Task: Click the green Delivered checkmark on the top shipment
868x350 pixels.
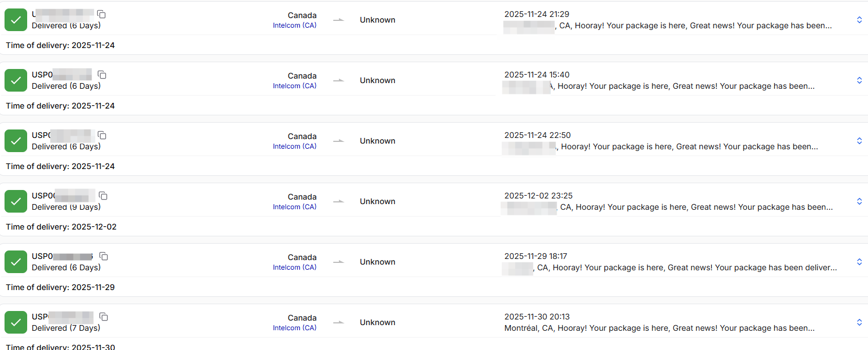Action: point(15,19)
